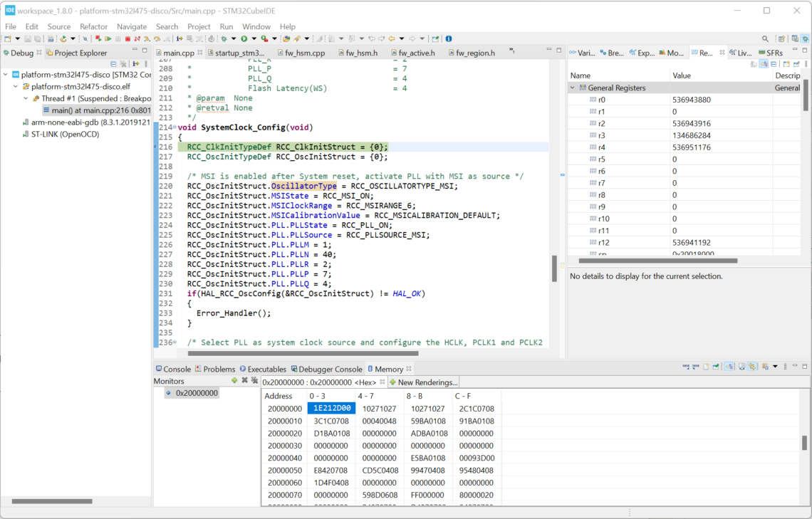Open the Refactor menu
This screenshot has width=812, height=519.
pyautogui.click(x=93, y=26)
